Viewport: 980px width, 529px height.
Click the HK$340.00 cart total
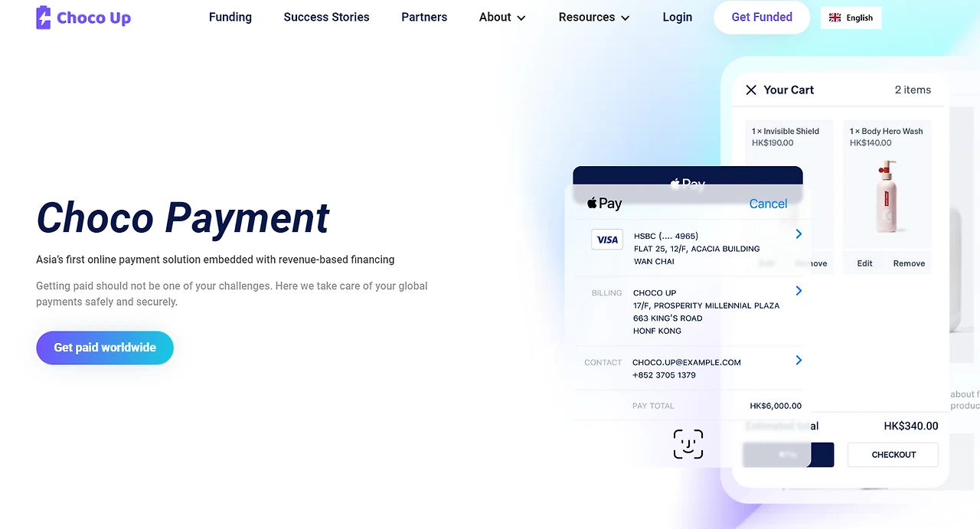coord(911,426)
